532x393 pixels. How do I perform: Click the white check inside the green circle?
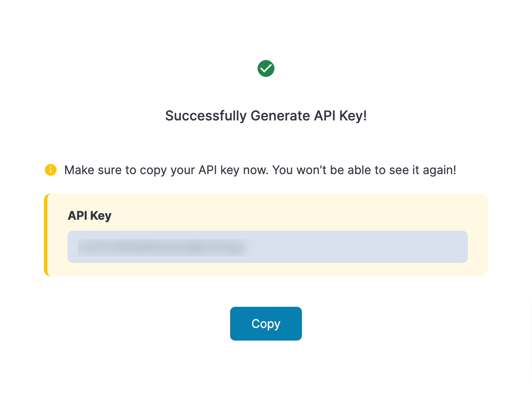point(266,68)
